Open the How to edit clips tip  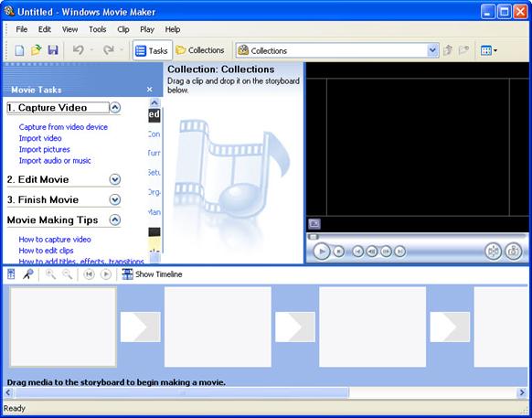(46, 251)
